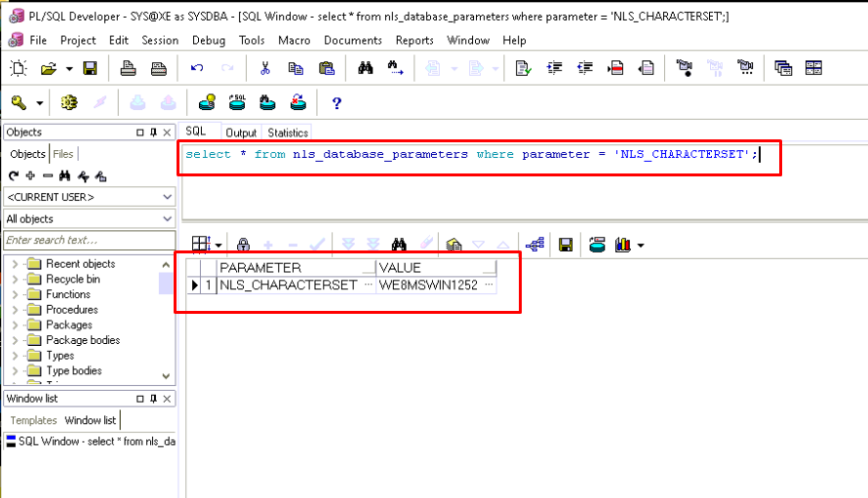Click the Save diskette toolbar icon
Image resolution: width=868 pixels, height=498 pixels.
point(90,68)
